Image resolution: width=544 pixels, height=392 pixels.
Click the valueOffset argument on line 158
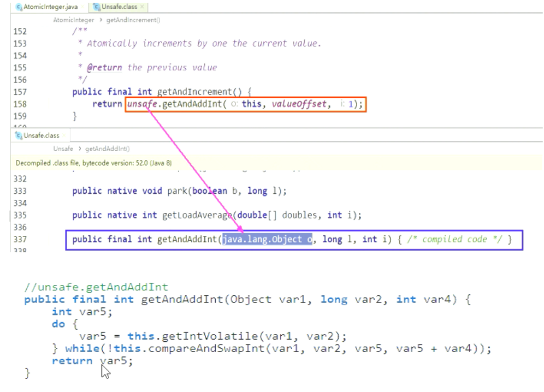click(x=299, y=104)
